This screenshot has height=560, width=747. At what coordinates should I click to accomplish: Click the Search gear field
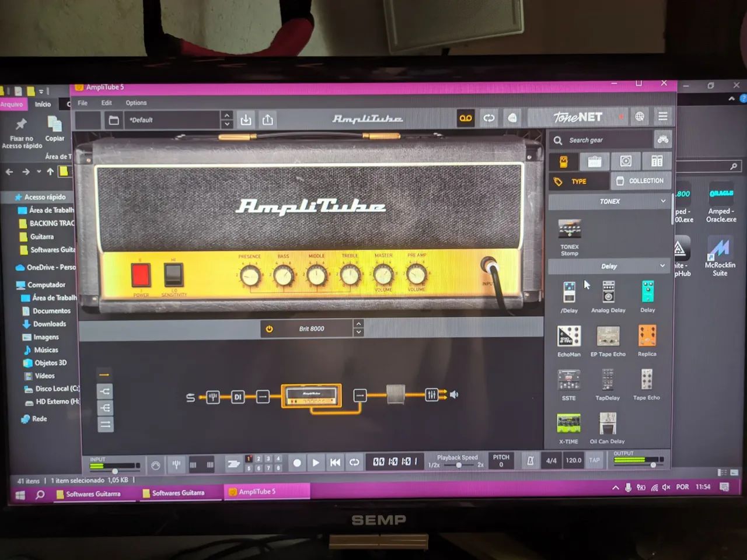601,140
